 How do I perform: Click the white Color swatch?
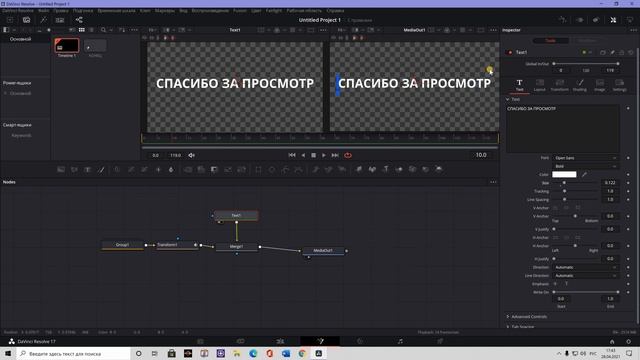(564, 175)
